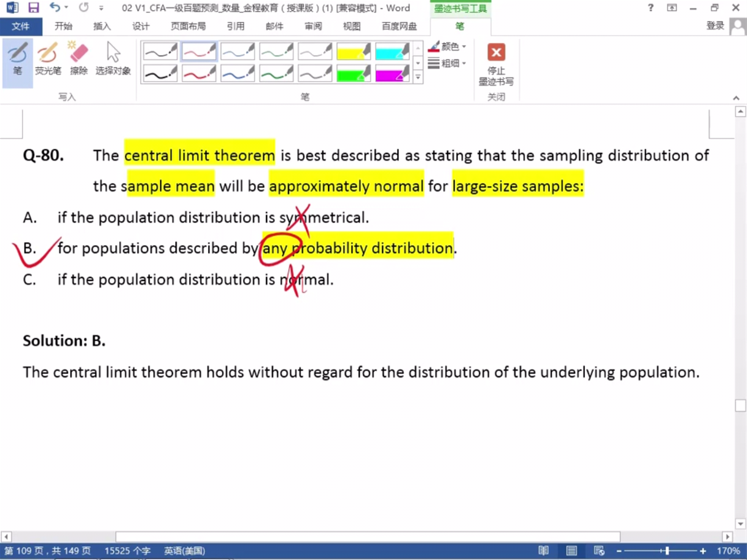Click the Sign in (登录) link
Image resolution: width=747 pixels, height=560 pixels.
click(716, 26)
